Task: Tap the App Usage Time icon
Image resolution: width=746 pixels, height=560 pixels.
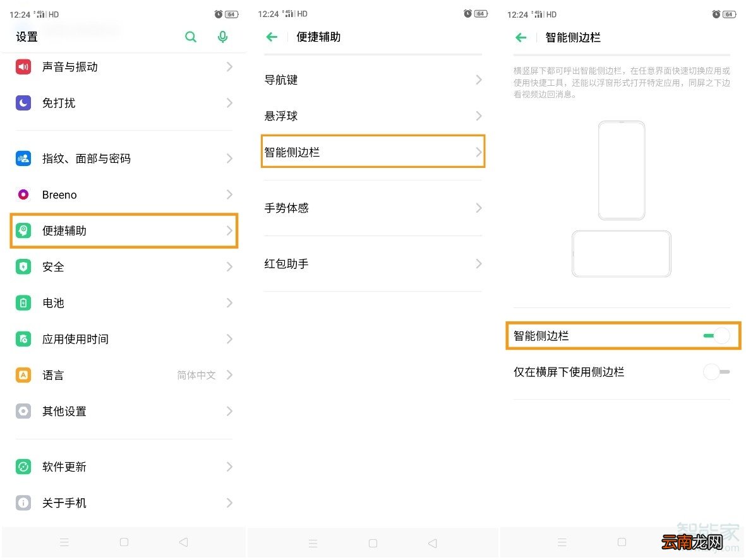Action: click(23, 339)
